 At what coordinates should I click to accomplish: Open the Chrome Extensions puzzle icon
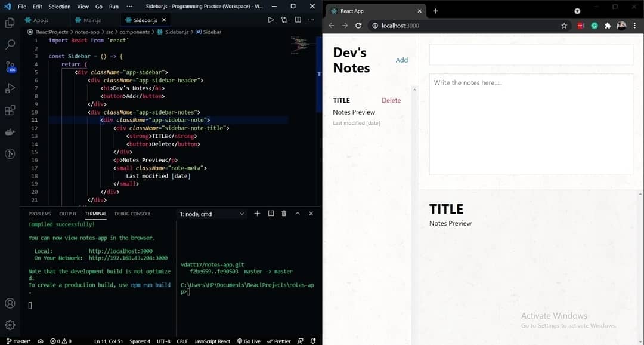click(x=608, y=26)
